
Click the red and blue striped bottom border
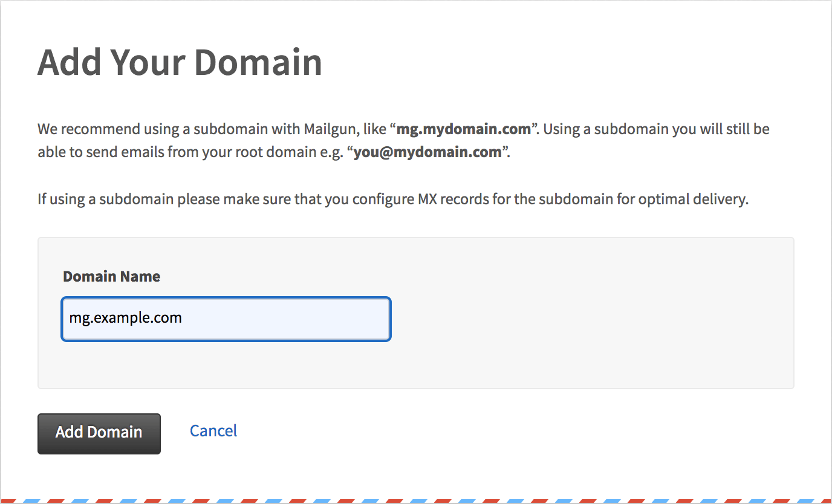[416, 500]
